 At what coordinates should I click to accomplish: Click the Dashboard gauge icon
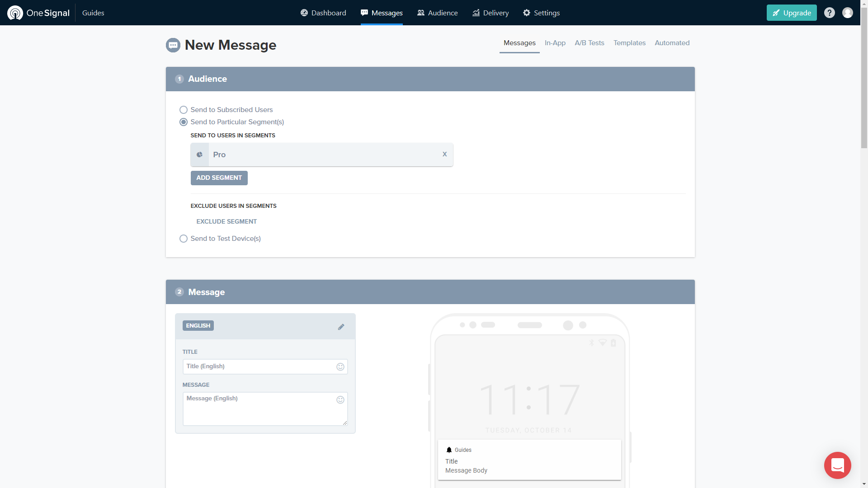pos(304,13)
